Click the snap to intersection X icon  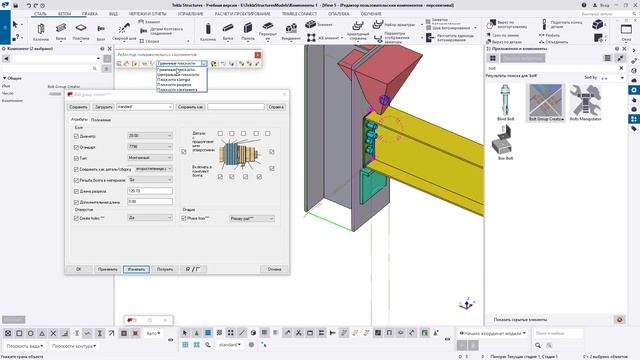(53, 333)
